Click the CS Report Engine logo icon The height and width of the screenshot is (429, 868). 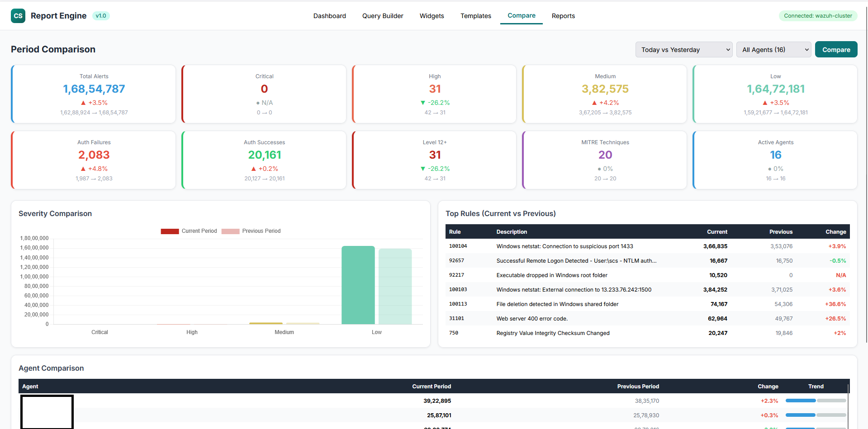18,15
